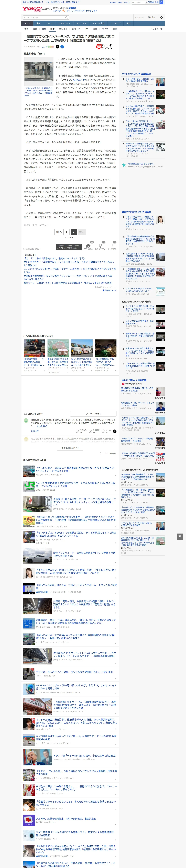React with the 新しい視点 exclamation icon
Viewport: 186px width, 868px height.
(x=112, y=246)
